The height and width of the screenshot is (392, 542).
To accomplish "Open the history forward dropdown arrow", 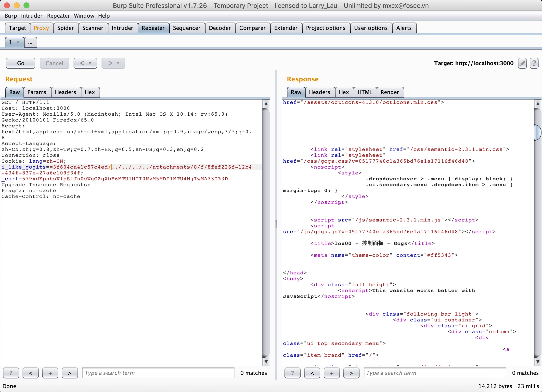I will [118, 63].
